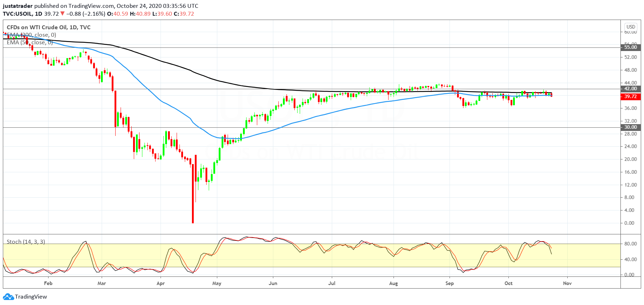Screen dimensions: 644x305
Task: Click the TradingView cloud logo icon
Action: [9, 296]
